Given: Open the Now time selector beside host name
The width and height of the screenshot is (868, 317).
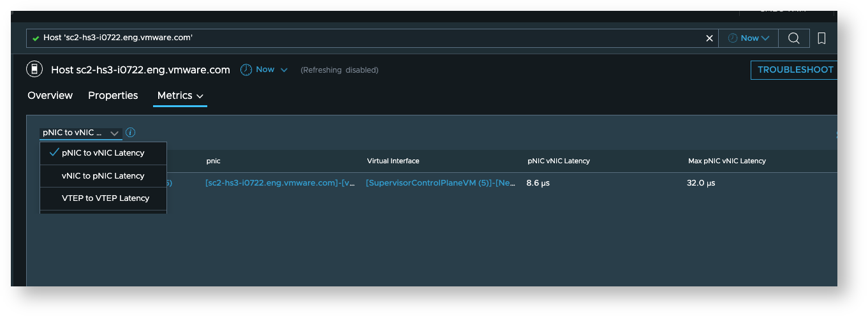Looking at the screenshot, I should pyautogui.click(x=264, y=70).
